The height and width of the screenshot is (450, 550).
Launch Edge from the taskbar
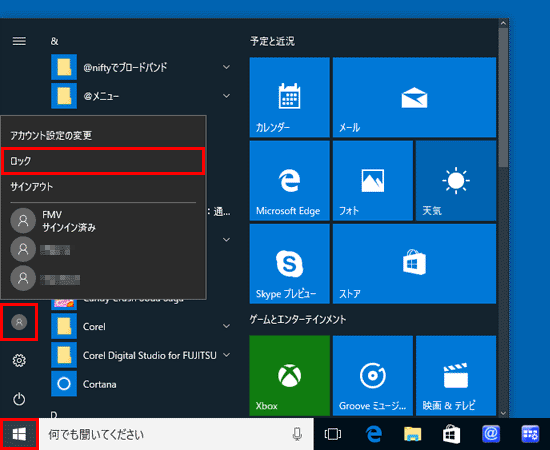pos(373,434)
